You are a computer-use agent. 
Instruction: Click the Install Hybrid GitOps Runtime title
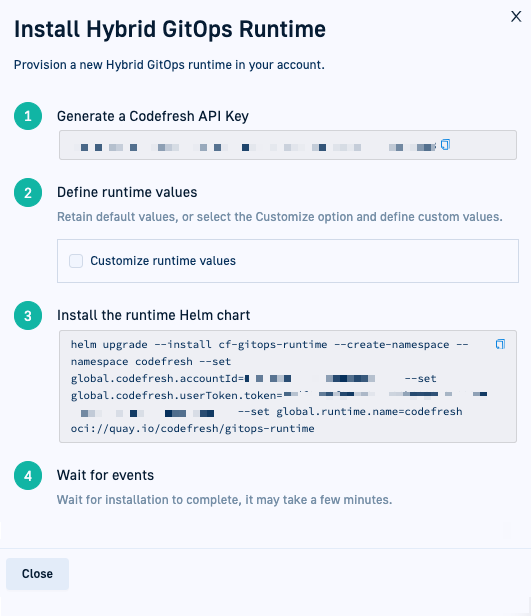point(170,29)
